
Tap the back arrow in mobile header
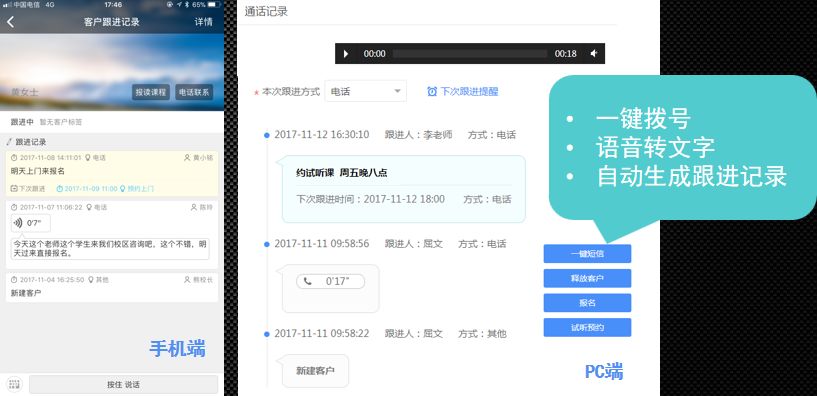pyautogui.click(x=10, y=22)
